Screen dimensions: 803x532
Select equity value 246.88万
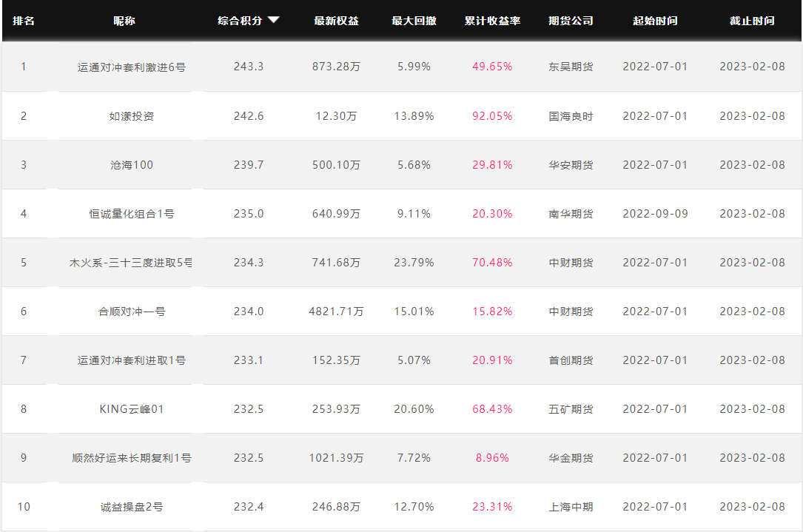pyautogui.click(x=336, y=507)
